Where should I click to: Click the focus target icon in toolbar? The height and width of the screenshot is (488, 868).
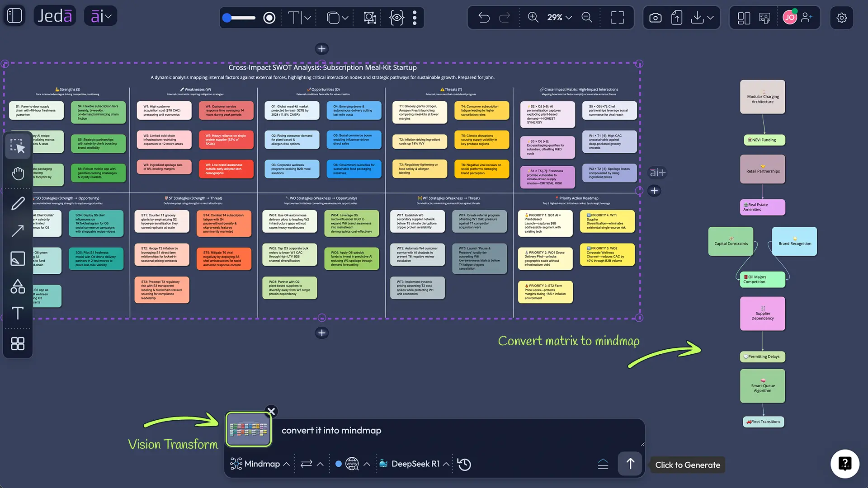396,18
